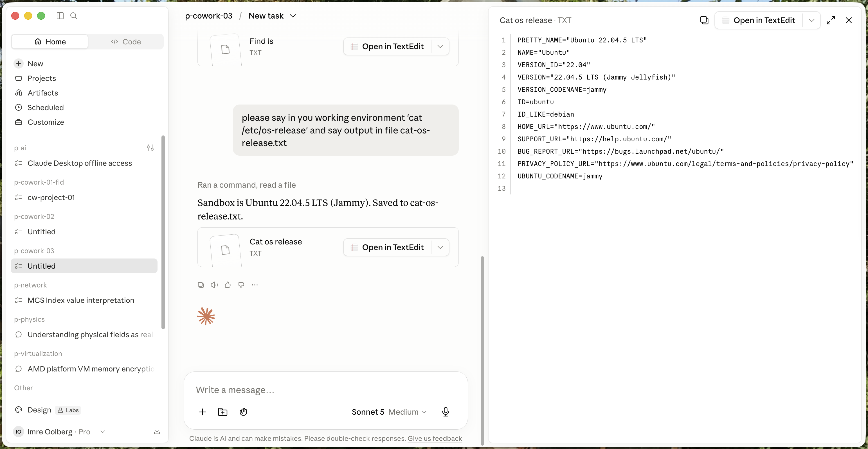The width and height of the screenshot is (868, 449).
Task: Expand Cat os release card open-with arrow
Action: click(x=440, y=247)
